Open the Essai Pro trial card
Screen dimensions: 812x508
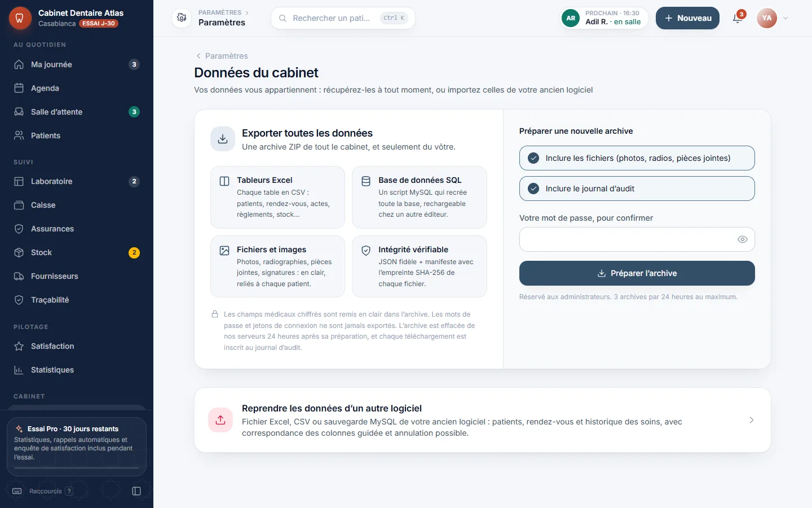tap(77, 446)
